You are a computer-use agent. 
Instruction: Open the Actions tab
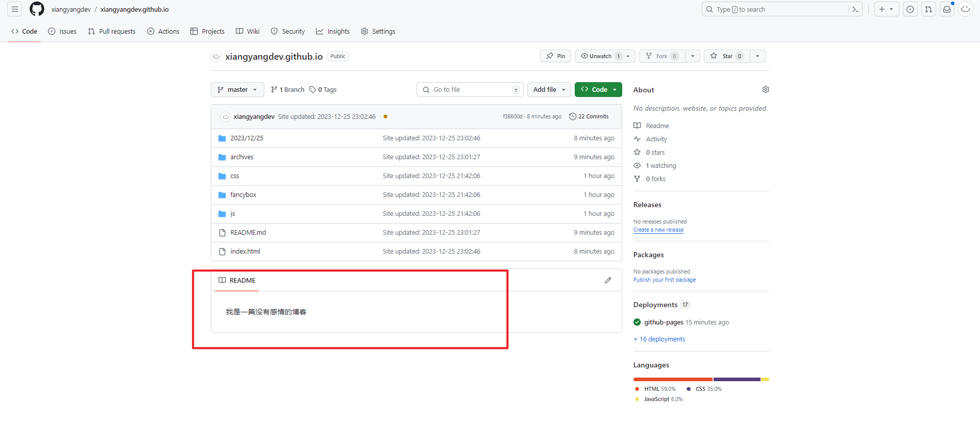pyautogui.click(x=163, y=31)
